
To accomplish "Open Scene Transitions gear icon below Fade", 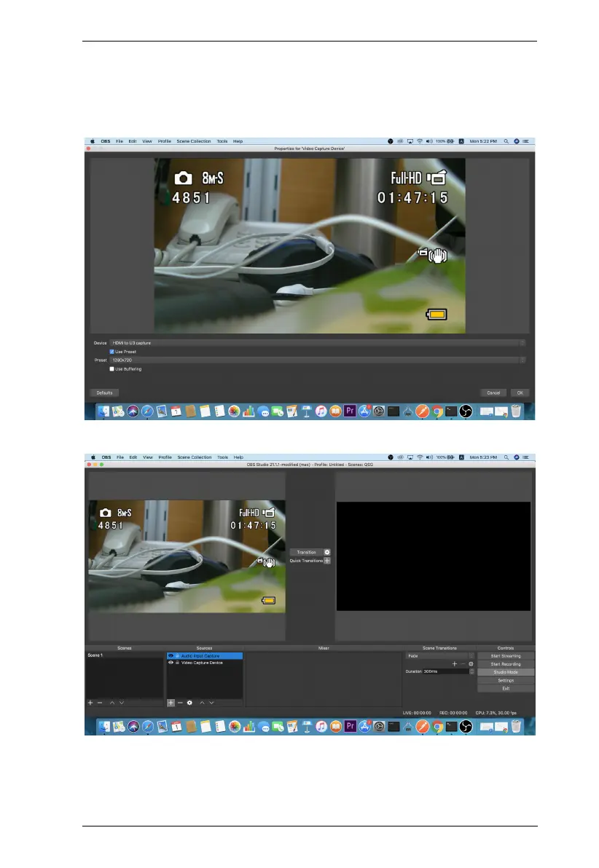I will click(471, 664).
